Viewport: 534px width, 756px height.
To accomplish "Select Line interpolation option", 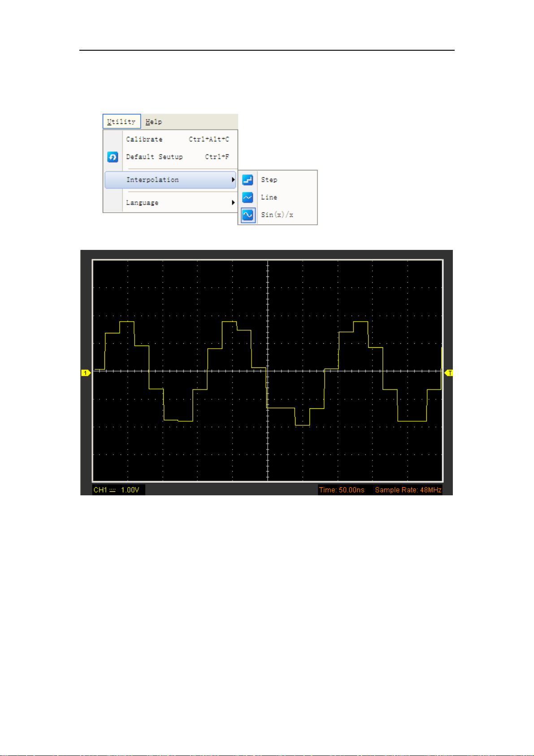I will (x=278, y=197).
